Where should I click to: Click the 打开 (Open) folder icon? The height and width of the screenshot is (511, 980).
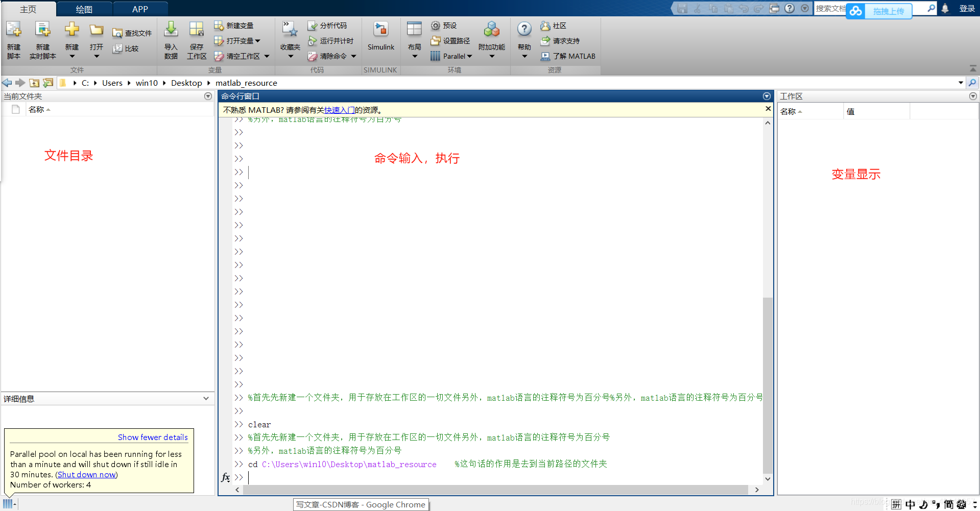click(97, 30)
